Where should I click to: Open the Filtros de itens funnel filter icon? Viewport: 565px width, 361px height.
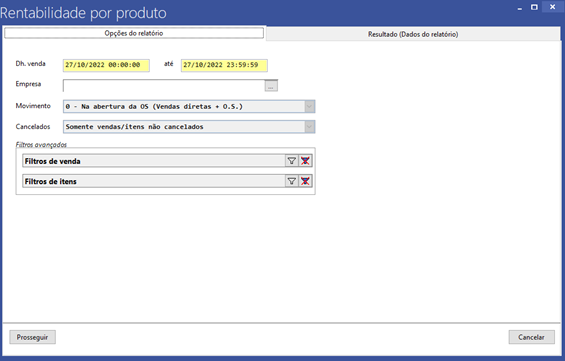292,181
